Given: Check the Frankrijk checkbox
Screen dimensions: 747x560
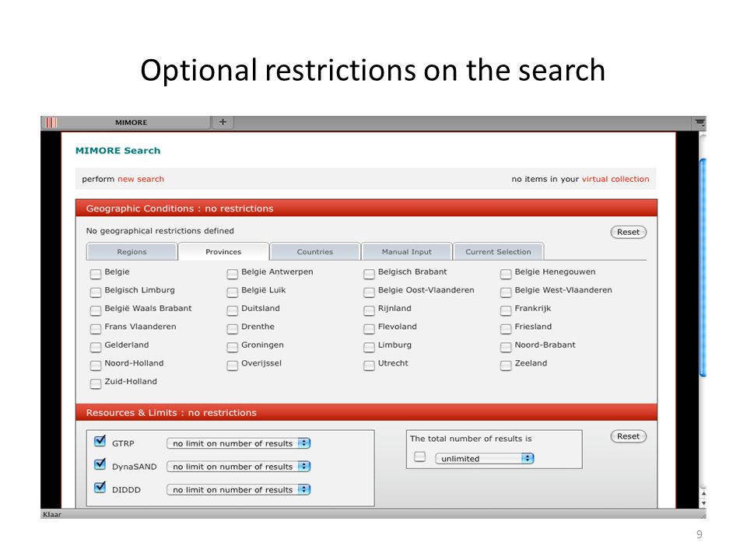Looking at the screenshot, I should pyautogui.click(x=506, y=310).
